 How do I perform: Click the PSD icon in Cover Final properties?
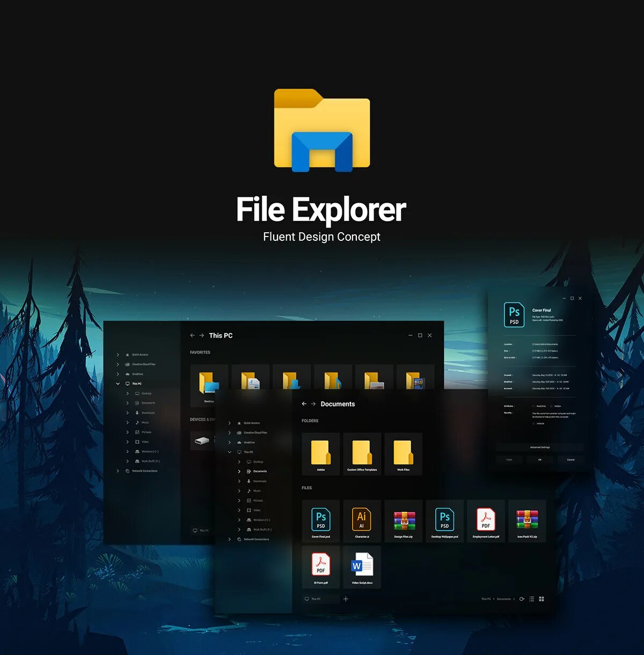pos(514,314)
